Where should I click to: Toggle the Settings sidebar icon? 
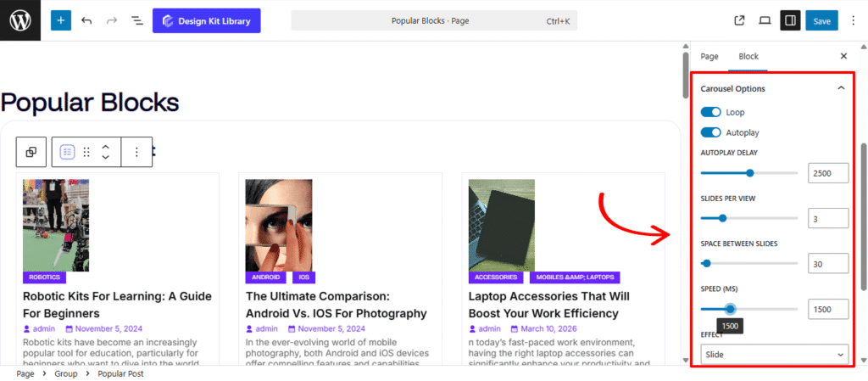(x=790, y=20)
